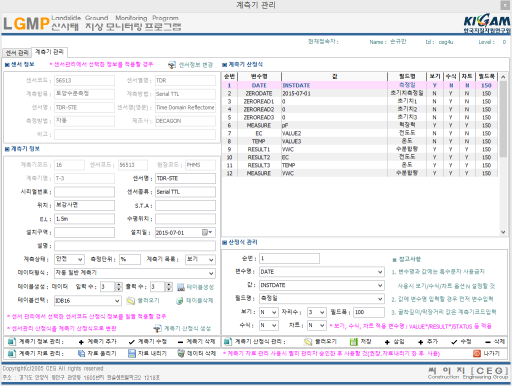The image size is (512, 387).
Task: Click the checkmark icon for 계측기 수정
Action: (x=132, y=342)
